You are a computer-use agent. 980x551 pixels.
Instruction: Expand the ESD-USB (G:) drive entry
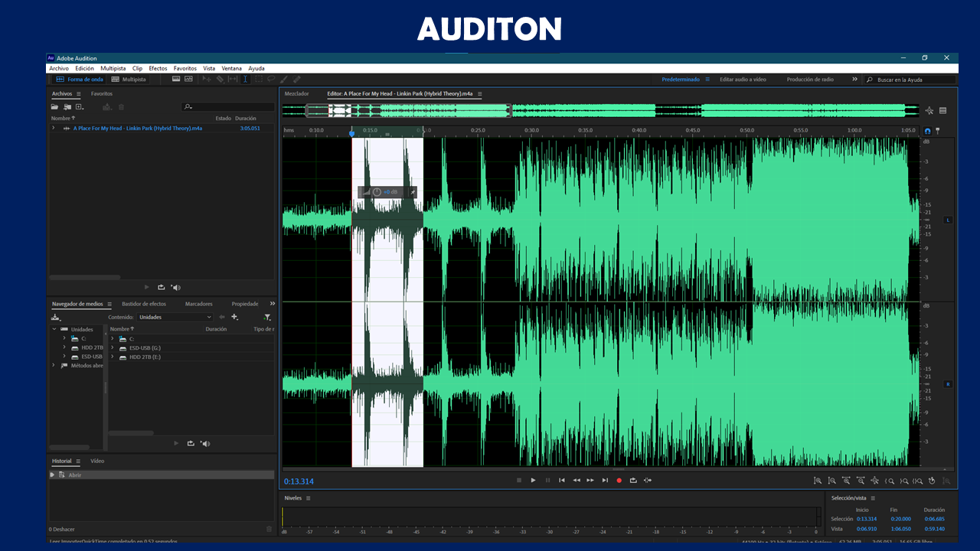pos(113,347)
